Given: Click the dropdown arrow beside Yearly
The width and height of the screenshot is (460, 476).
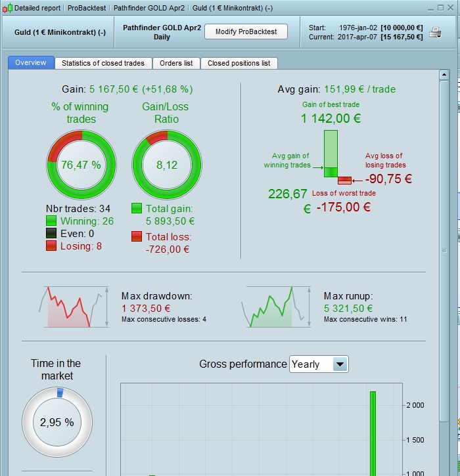Looking at the screenshot, I should (340, 364).
